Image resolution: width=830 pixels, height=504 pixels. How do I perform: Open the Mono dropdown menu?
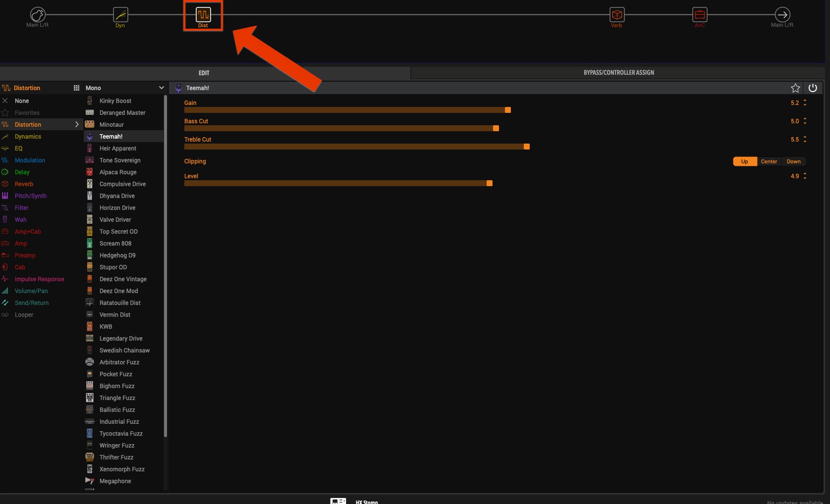coord(161,88)
